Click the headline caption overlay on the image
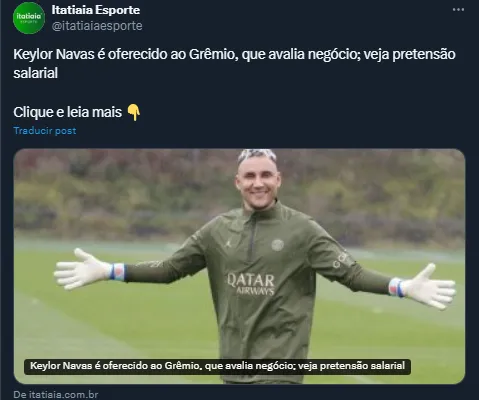Screen dimensions: 479x400 pyautogui.click(x=217, y=366)
